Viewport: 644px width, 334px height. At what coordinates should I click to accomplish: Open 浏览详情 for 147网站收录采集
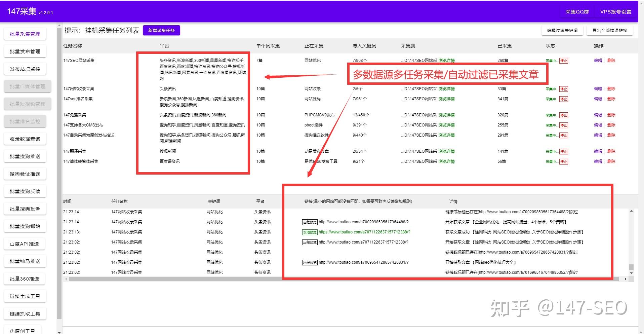point(446,88)
